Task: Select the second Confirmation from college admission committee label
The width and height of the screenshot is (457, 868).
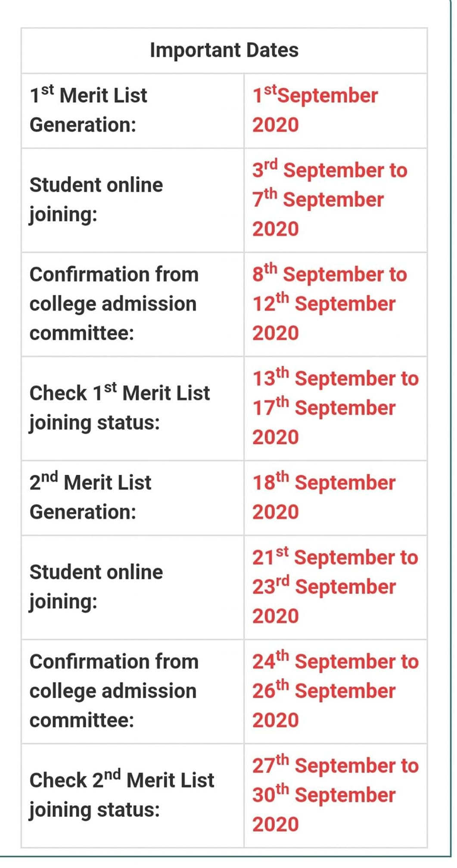Action: coord(114,691)
